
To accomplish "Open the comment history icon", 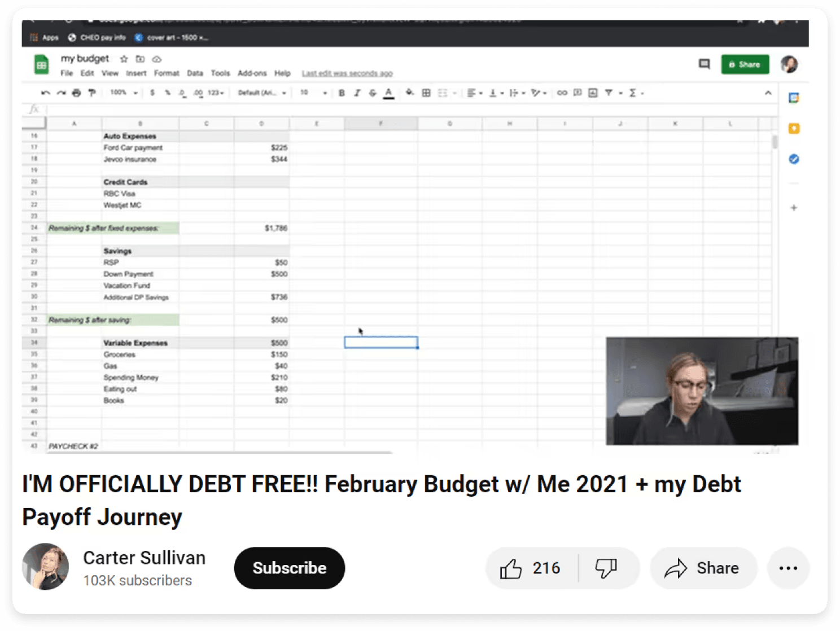I will coord(704,64).
